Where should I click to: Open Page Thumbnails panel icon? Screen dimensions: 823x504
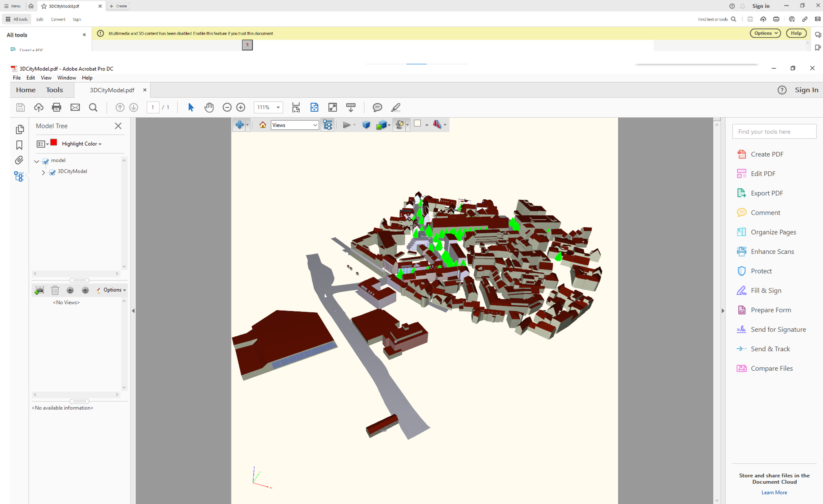(x=20, y=129)
